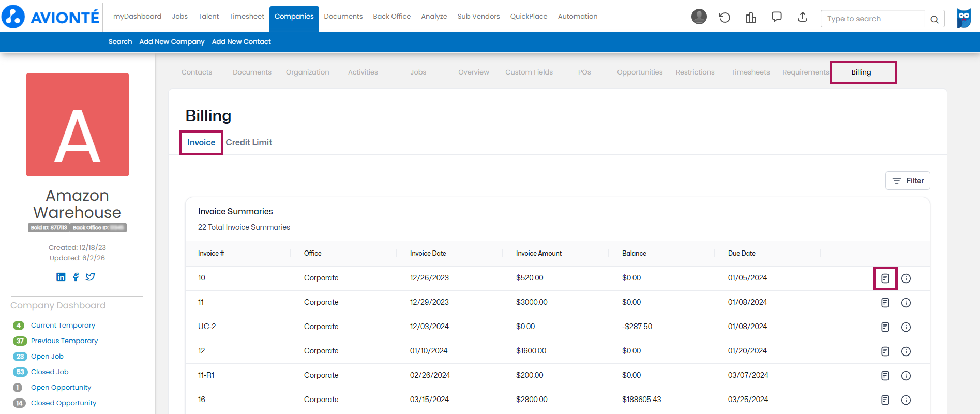
Task: Open the Automation menu
Action: point(578,17)
